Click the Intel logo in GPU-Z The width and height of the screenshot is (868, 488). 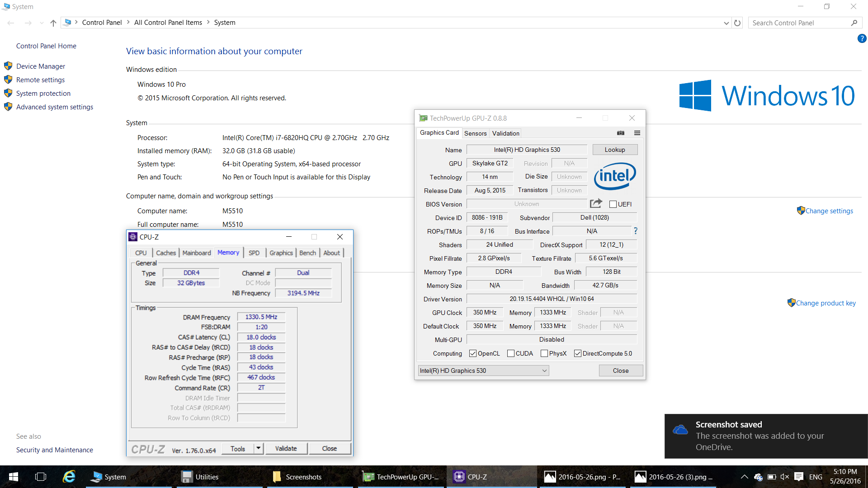click(615, 176)
